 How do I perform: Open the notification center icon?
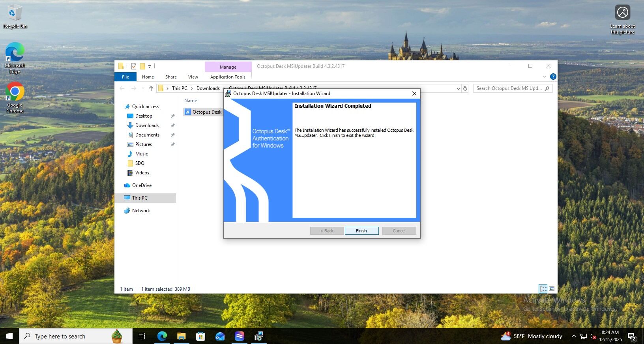point(632,337)
